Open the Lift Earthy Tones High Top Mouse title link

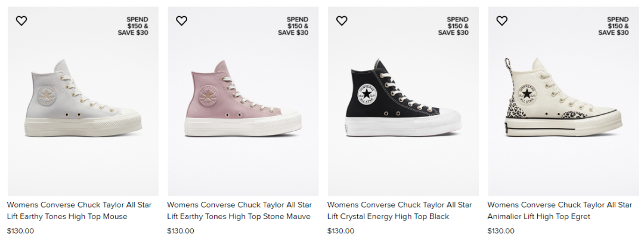79,211
